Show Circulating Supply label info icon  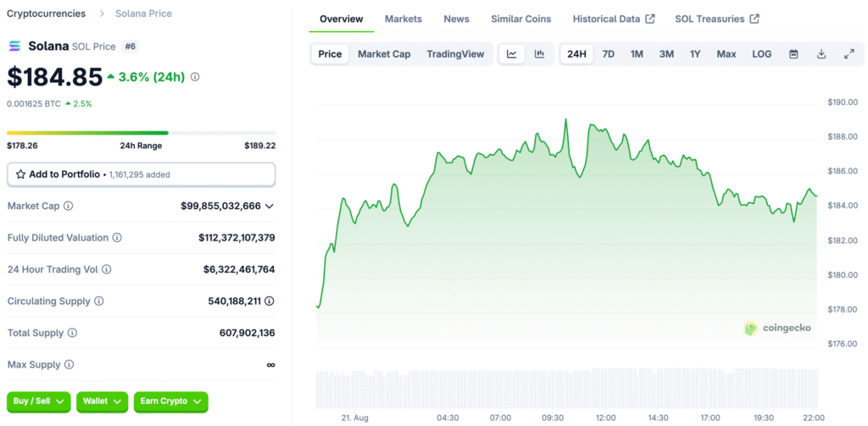[98, 302]
